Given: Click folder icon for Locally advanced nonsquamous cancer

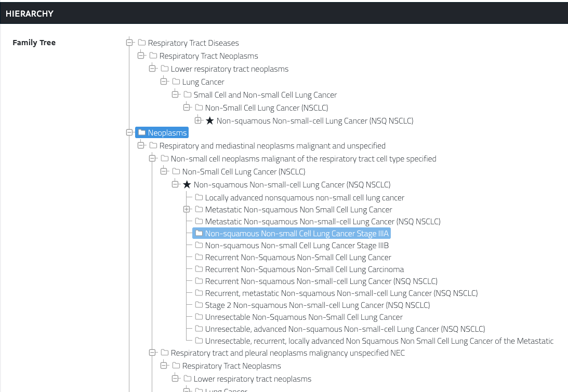Looking at the screenshot, I should [x=199, y=198].
